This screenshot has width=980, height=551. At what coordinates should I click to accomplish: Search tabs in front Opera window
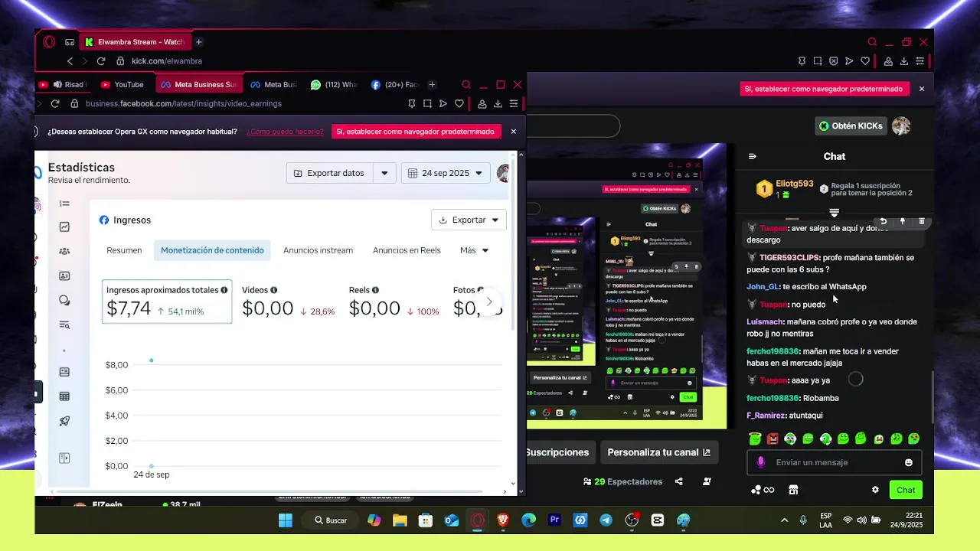pos(466,84)
